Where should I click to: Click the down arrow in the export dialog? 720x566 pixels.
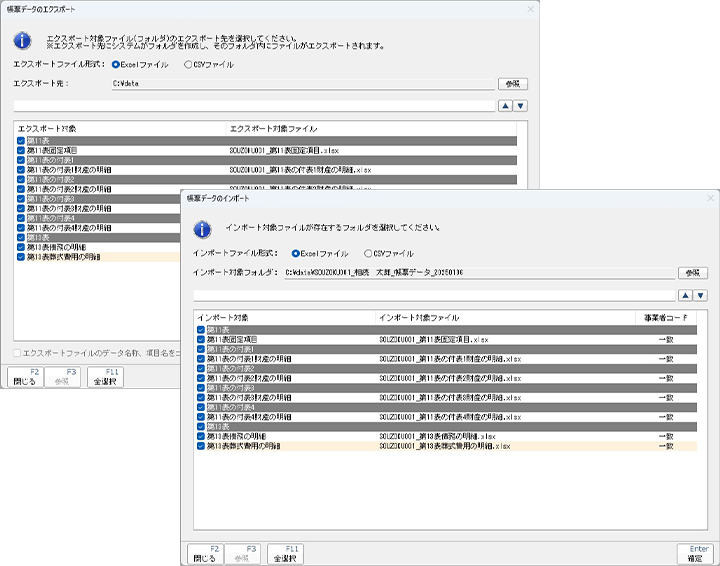(520, 105)
